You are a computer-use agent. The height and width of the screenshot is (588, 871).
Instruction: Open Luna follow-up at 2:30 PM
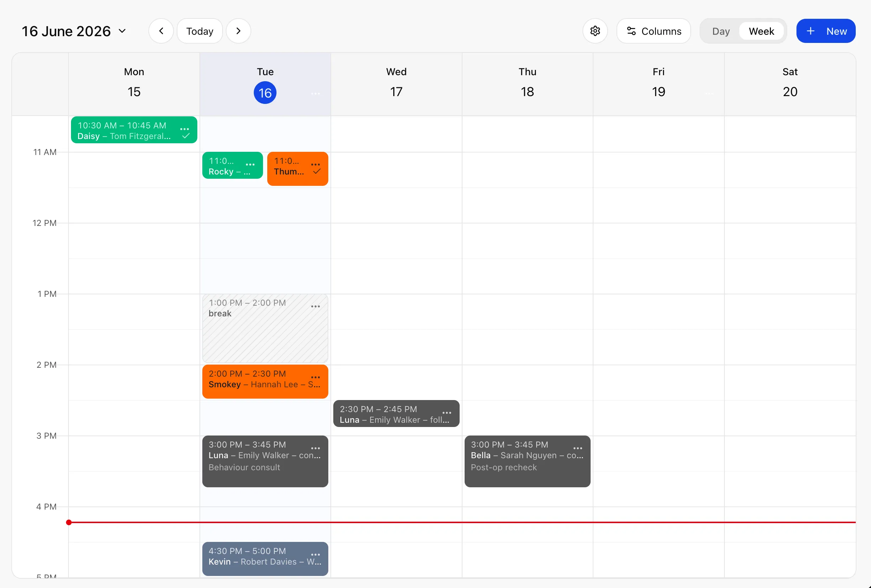click(x=396, y=414)
